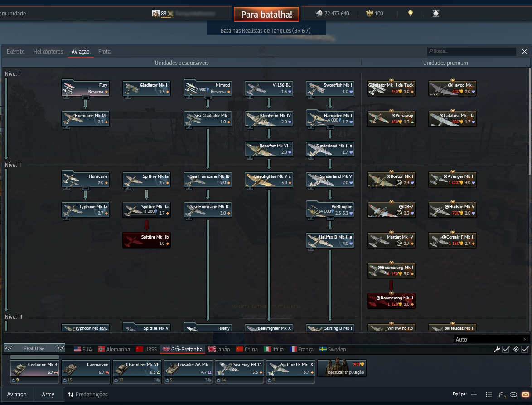Click the Golden Eagles currency icon

pos(369,14)
